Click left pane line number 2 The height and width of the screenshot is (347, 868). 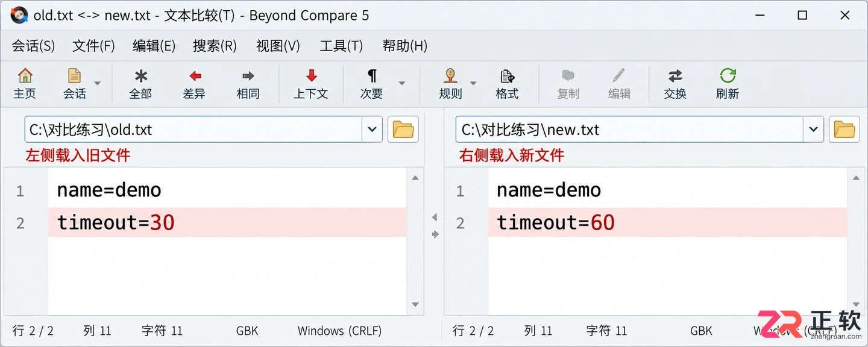tap(20, 224)
